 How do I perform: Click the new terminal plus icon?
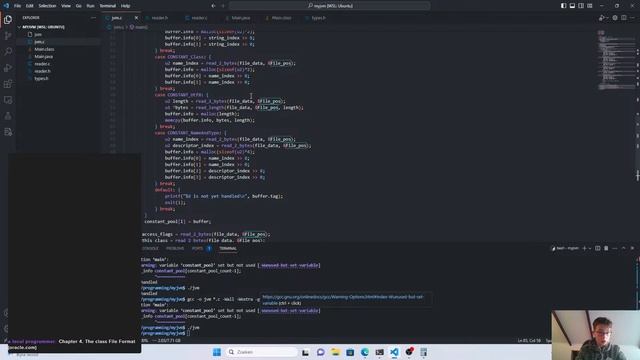click(x=584, y=248)
